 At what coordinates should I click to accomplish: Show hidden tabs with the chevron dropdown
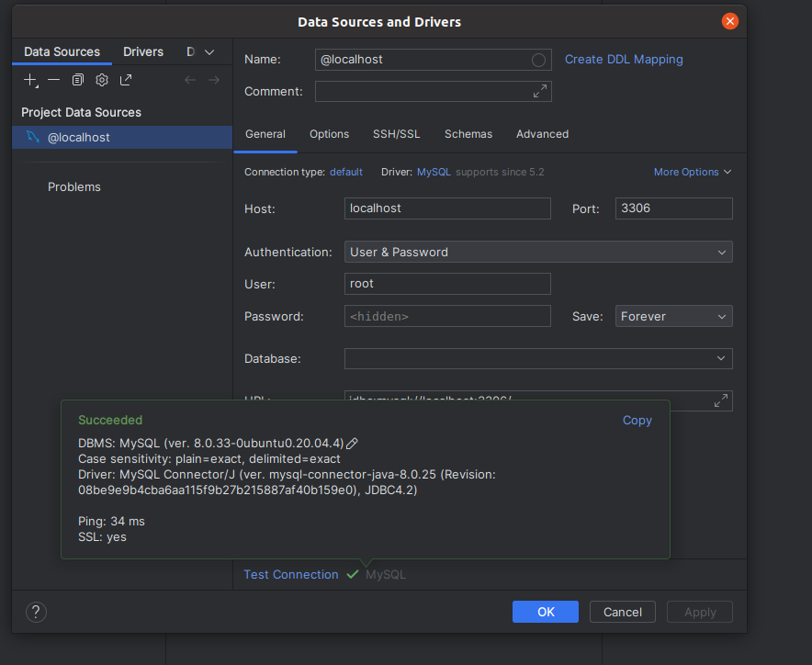[x=209, y=52]
